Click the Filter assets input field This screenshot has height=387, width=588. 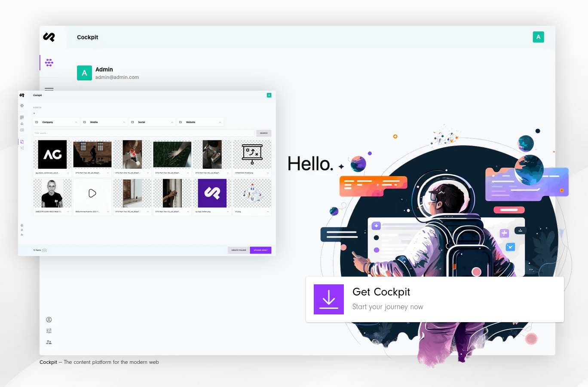pos(142,133)
